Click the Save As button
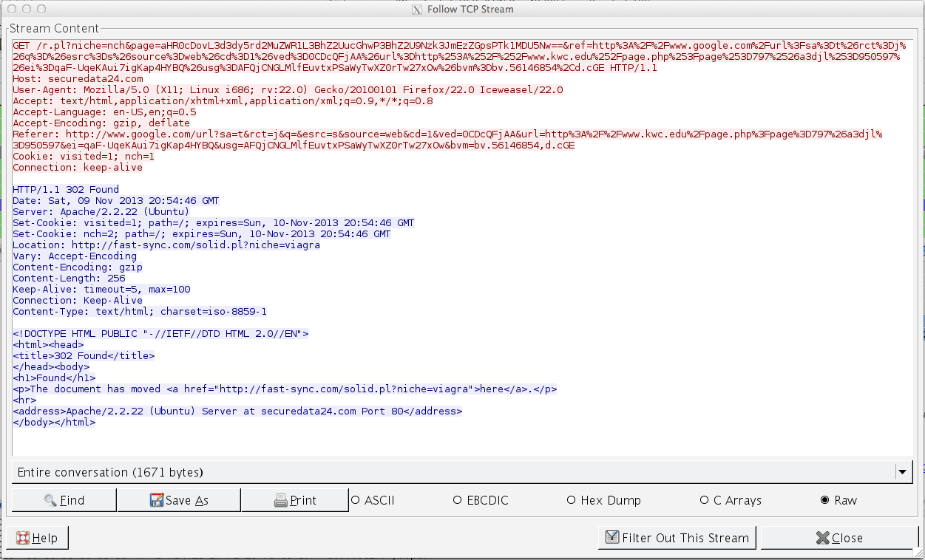The width and height of the screenshot is (925, 560). click(179, 500)
